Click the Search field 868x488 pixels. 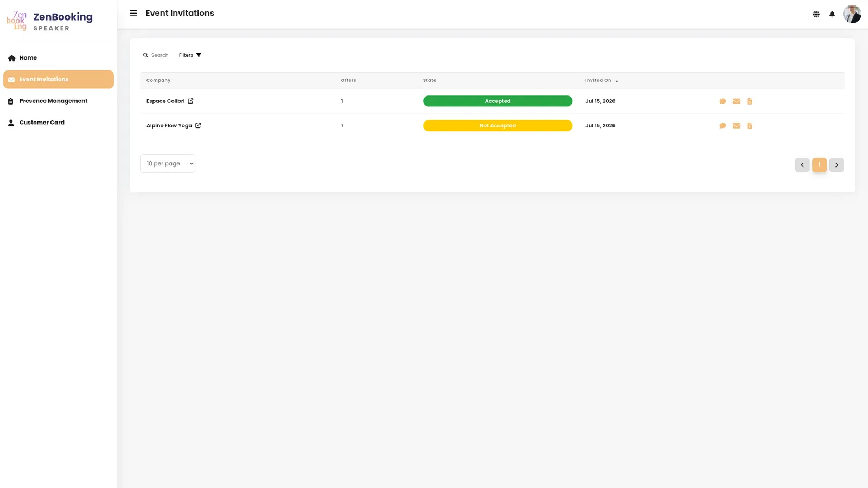160,55
